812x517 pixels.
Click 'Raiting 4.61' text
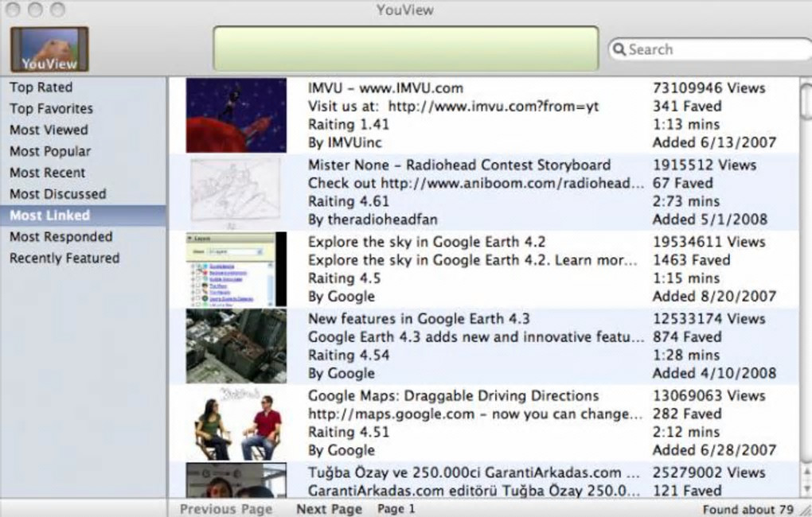click(x=349, y=201)
